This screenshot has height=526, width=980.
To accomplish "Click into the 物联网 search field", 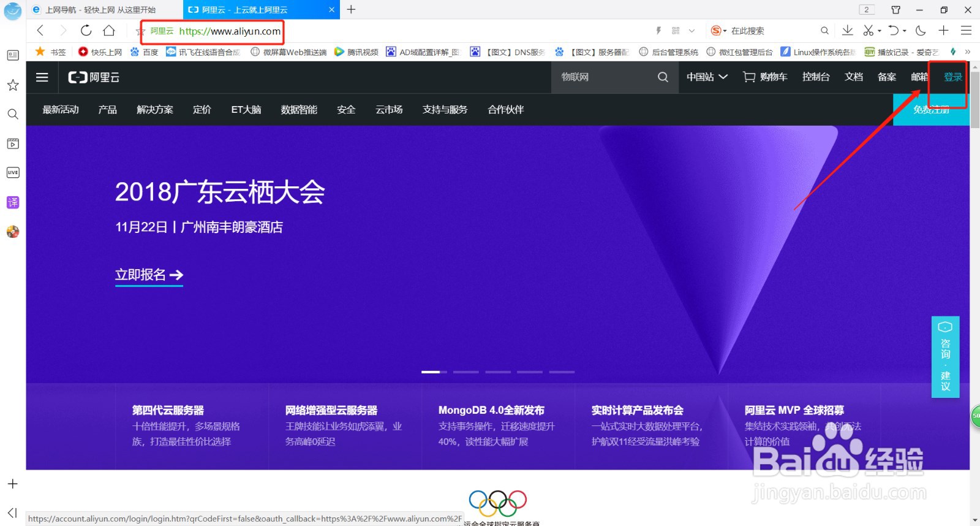I will (603, 77).
